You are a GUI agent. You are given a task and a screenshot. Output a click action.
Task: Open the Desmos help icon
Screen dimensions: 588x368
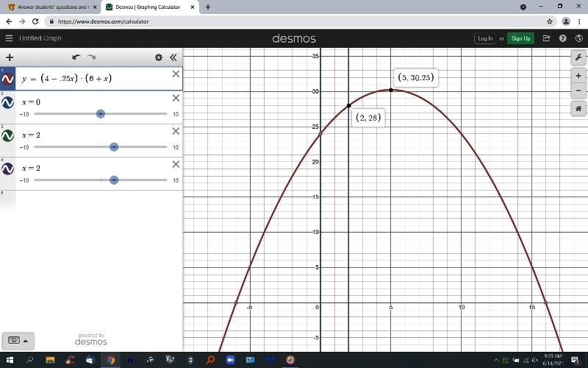point(562,38)
